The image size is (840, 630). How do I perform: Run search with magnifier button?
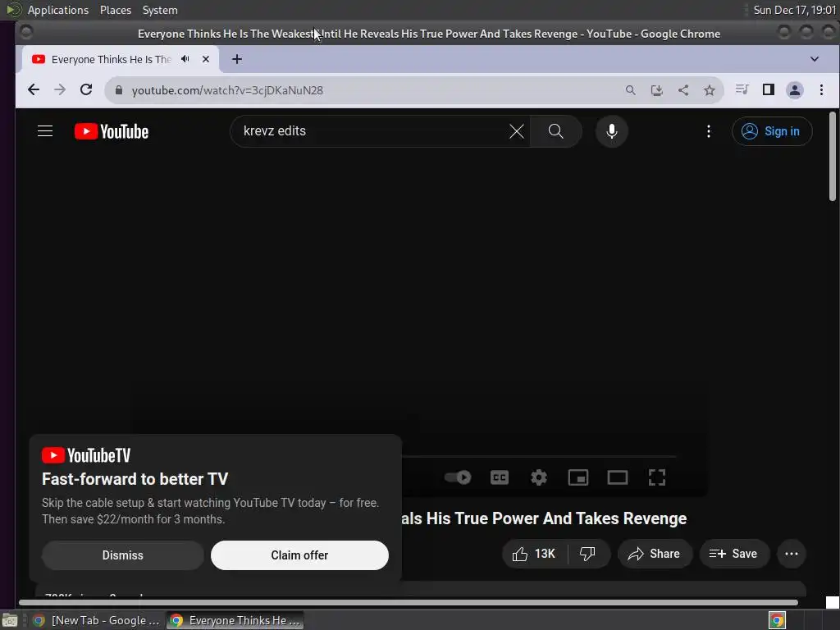coord(555,131)
